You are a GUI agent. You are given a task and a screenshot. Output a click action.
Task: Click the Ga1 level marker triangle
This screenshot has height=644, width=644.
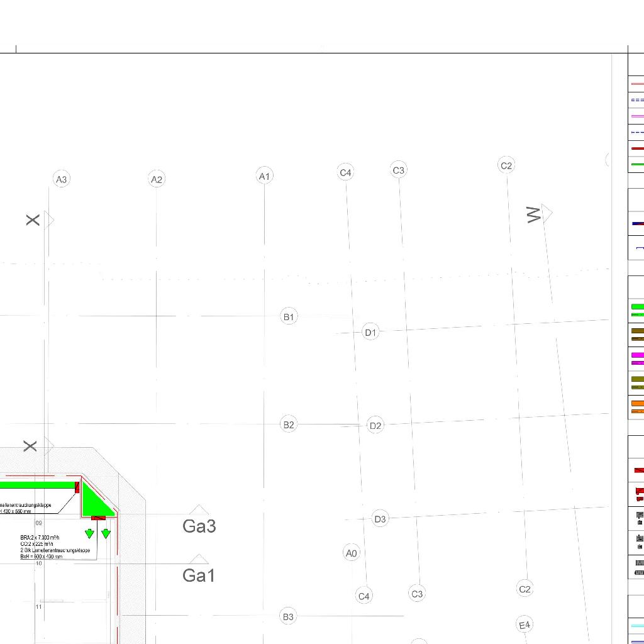click(199, 559)
